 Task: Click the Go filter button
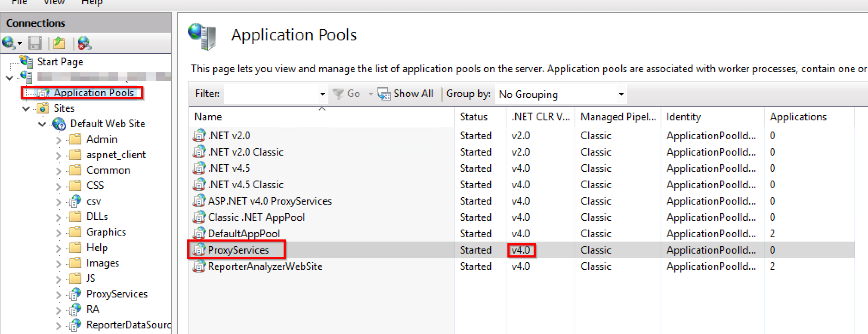348,94
